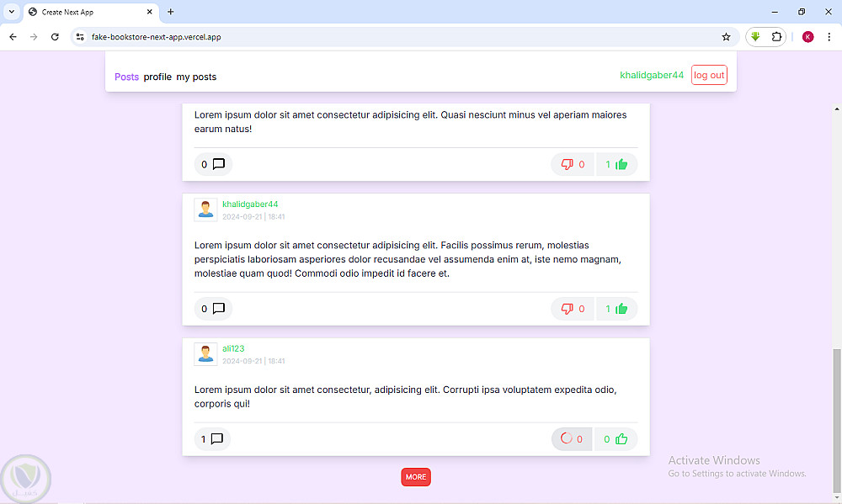Click thumbs up on the top post

coord(616,165)
